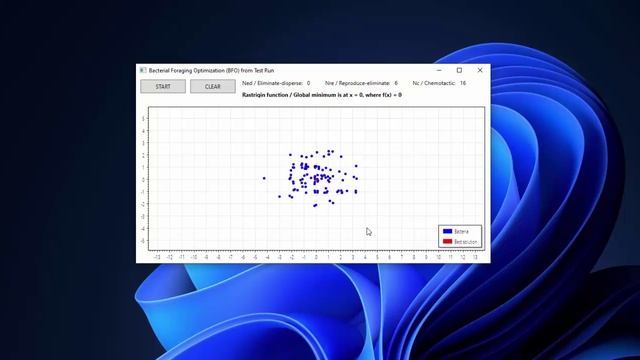Click the Ned / Eliminate-disperse value 0
The width and height of the screenshot is (640, 360).
point(308,83)
